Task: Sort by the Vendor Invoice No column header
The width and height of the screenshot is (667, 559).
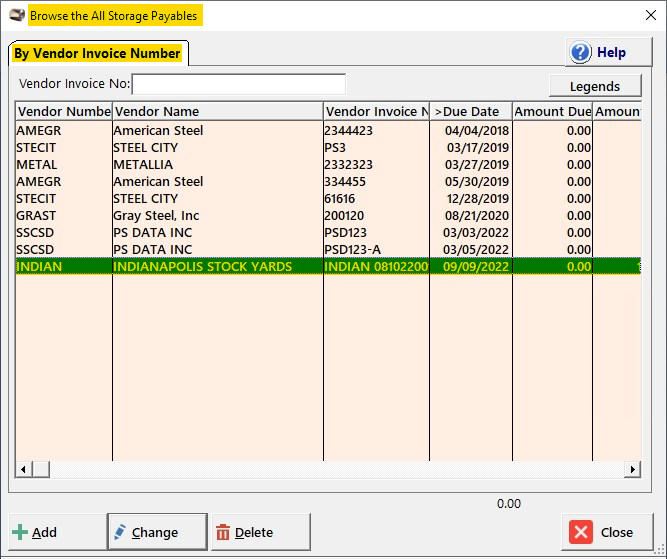Action: (376, 111)
